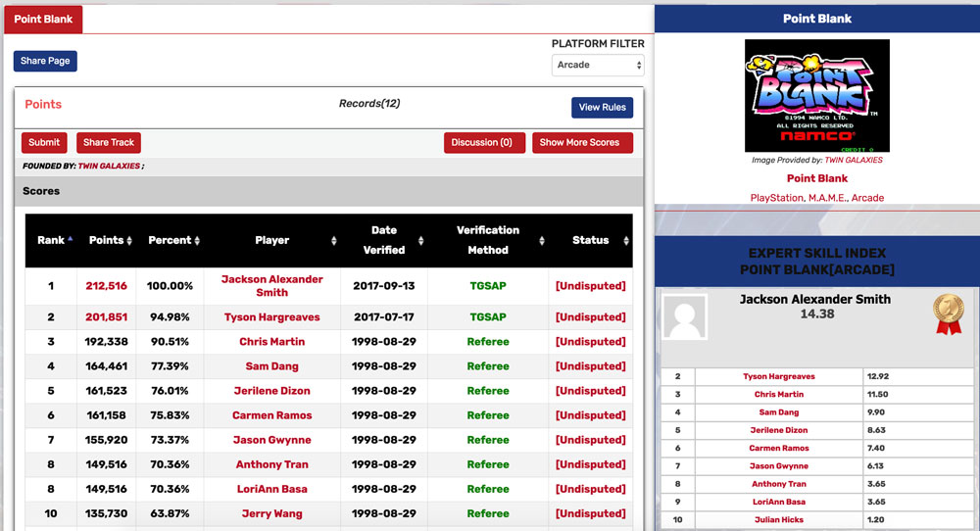980x531 pixels.
Task: Open Jerilene Dizon in Expert Skill Index
Action: coord(779,430)
